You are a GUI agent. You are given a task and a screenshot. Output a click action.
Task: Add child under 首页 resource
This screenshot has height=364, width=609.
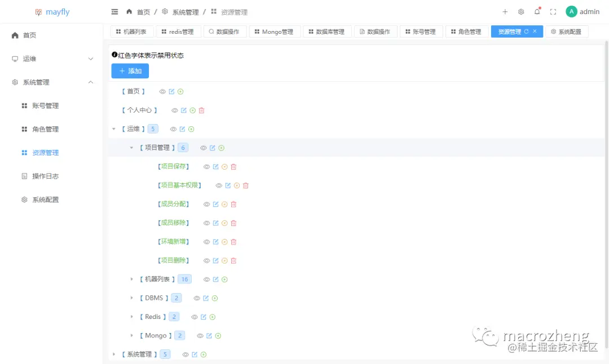(x=180, y=92)
